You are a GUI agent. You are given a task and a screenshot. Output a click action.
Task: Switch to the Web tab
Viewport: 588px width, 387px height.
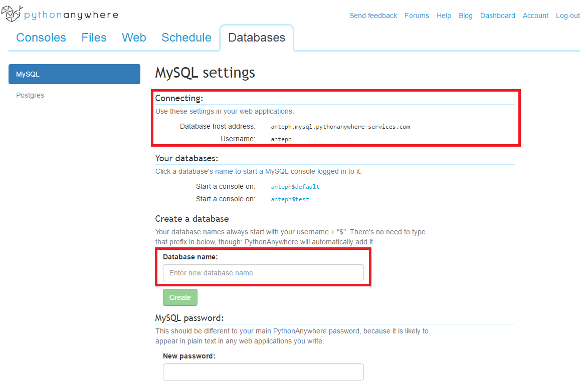pos(133,38)
